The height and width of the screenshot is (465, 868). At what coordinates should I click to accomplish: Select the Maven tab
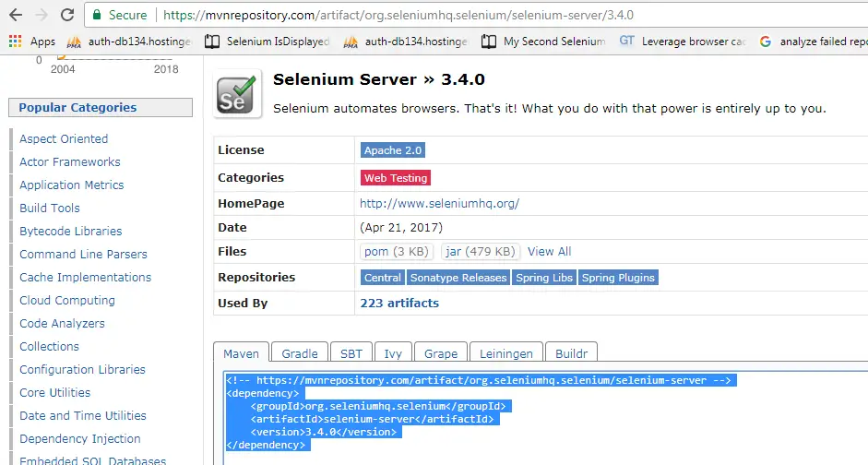pos(242,353)
